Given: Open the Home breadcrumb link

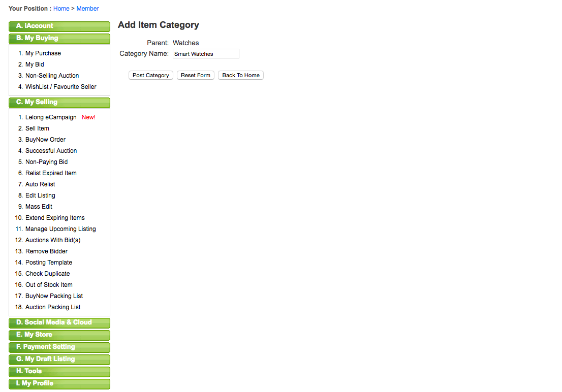Looking at the screenshot, I should coord(61,9).
